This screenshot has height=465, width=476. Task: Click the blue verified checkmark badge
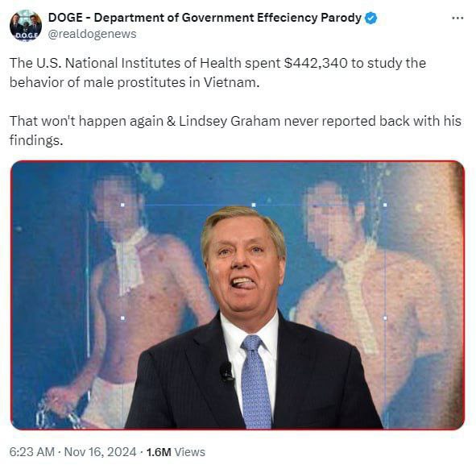370,19
